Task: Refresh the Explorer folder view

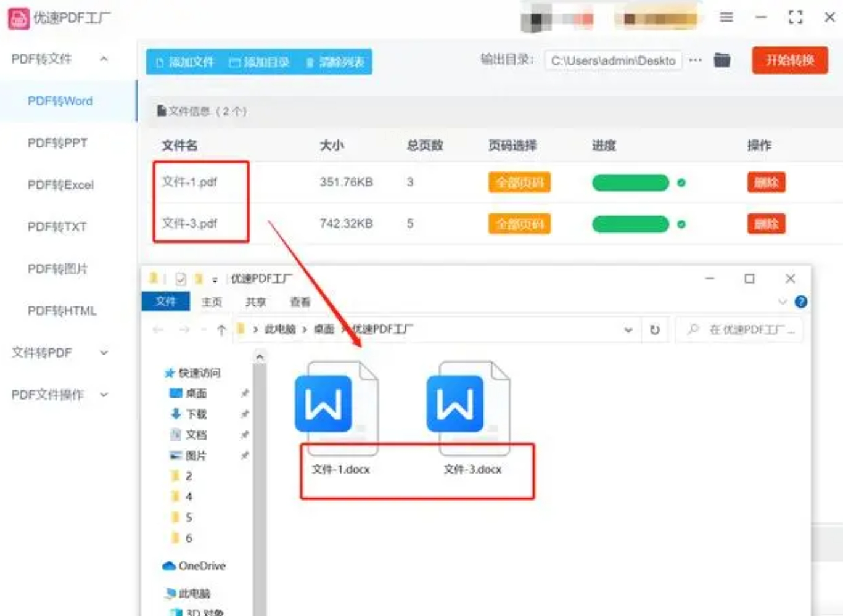Action: (x=655, y=330)
